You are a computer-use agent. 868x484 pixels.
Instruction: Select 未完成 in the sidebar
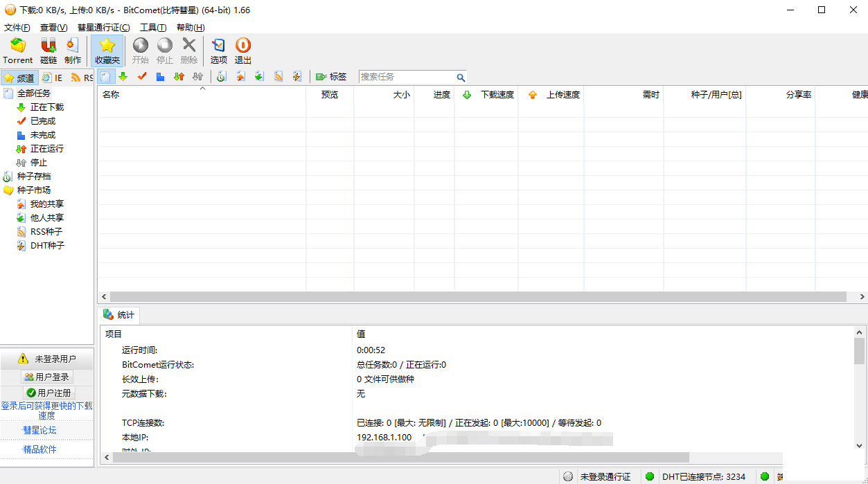[x=43, y=134]
